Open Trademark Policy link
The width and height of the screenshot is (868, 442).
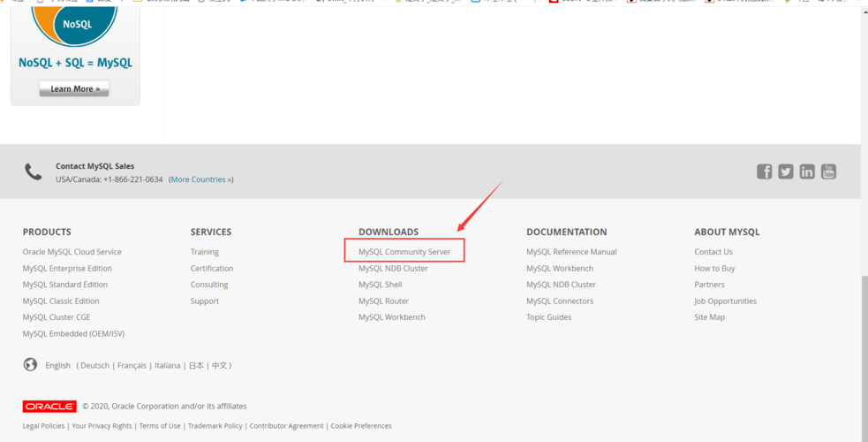coord(215,426)
